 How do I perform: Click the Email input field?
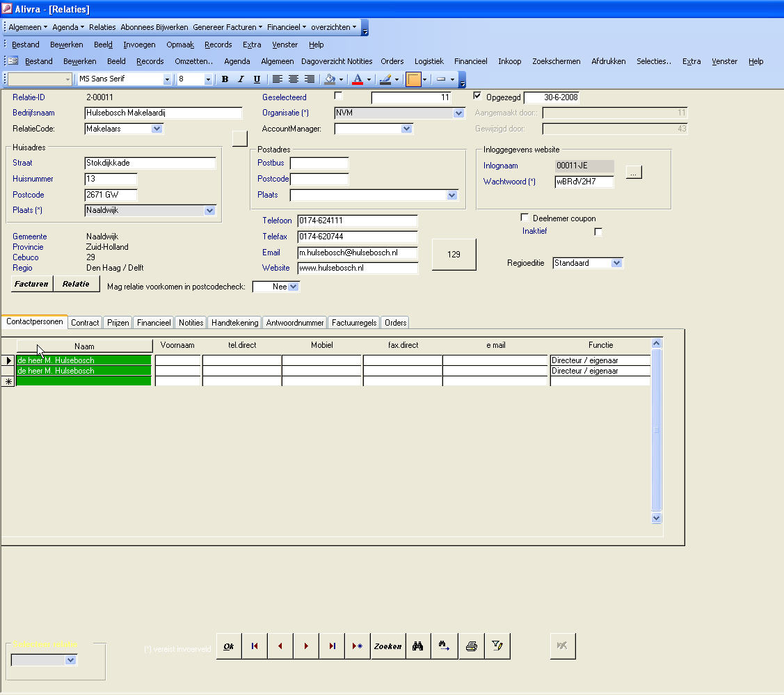(x=358, y=253)
